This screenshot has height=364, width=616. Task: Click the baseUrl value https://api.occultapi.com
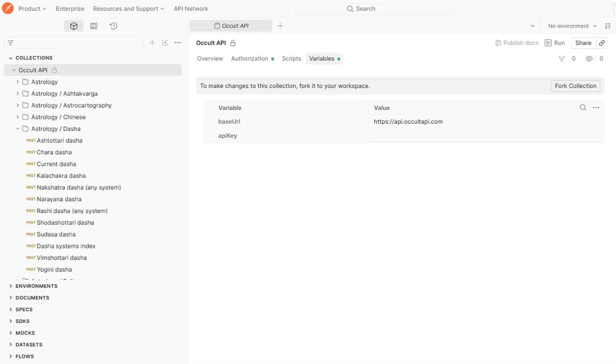pos(408,121)
